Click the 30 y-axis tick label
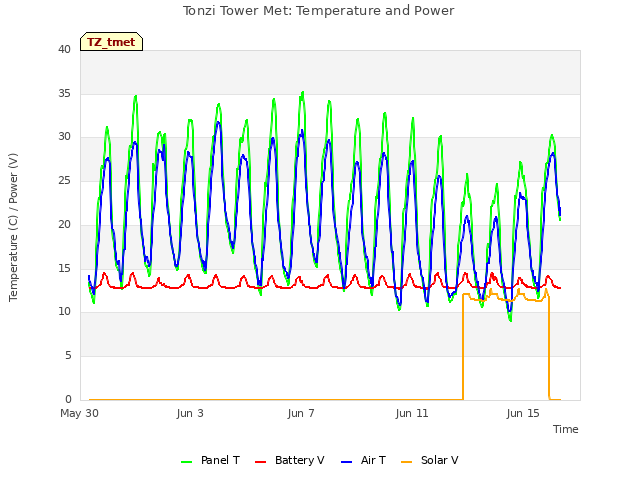 (64, 137)
